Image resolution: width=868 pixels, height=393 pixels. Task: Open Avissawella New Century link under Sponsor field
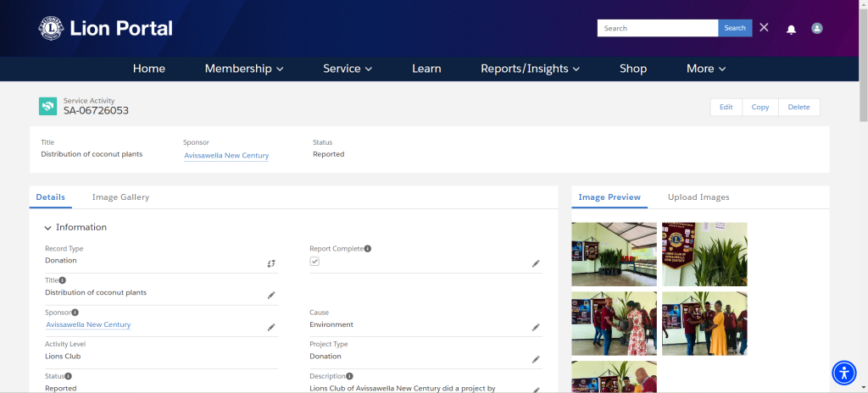(x=88, y=324)
